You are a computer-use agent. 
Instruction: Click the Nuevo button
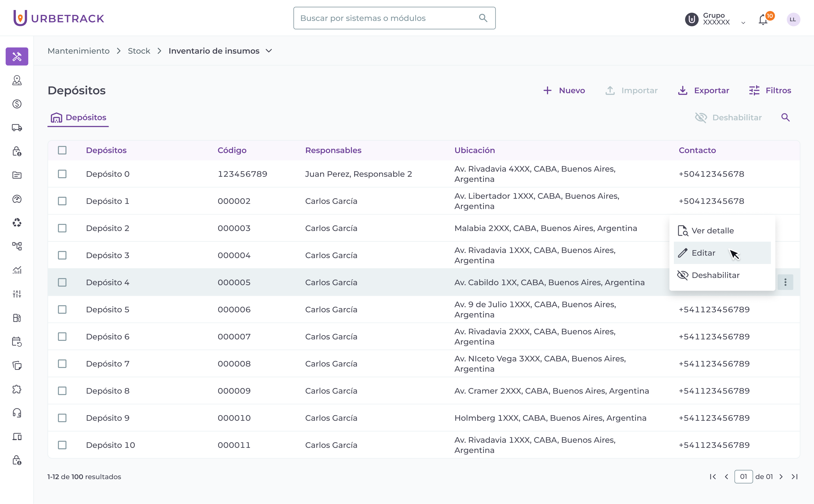coord(564,90)
